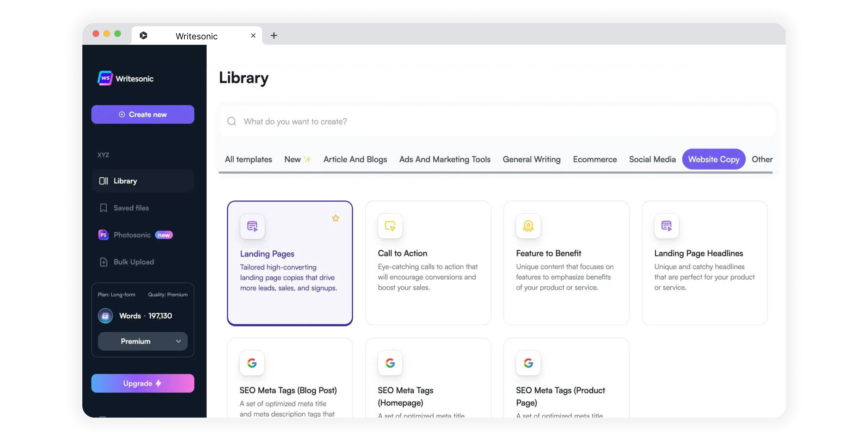Click the search magnifier icon
The width and height of the screenshot is (868, 440).
[x=232, y=121]
